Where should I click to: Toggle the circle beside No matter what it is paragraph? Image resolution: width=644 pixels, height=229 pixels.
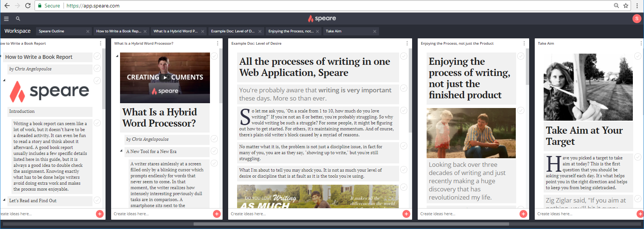404,146
